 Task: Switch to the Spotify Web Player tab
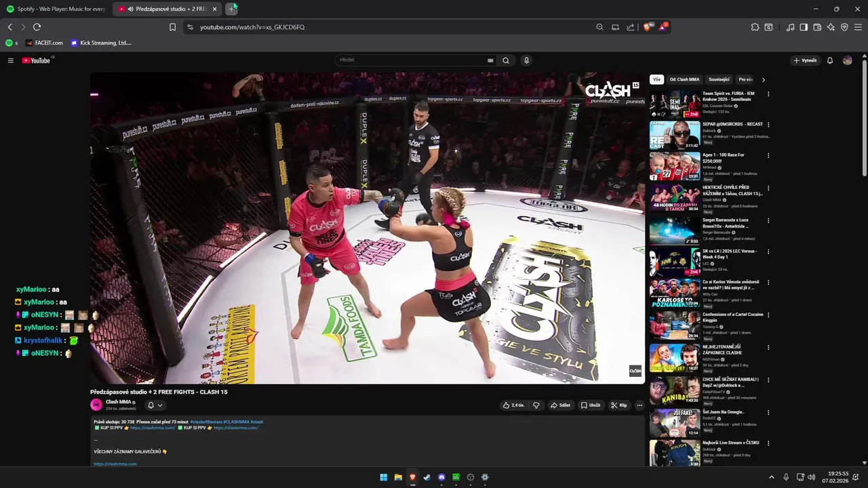point(56,9)
